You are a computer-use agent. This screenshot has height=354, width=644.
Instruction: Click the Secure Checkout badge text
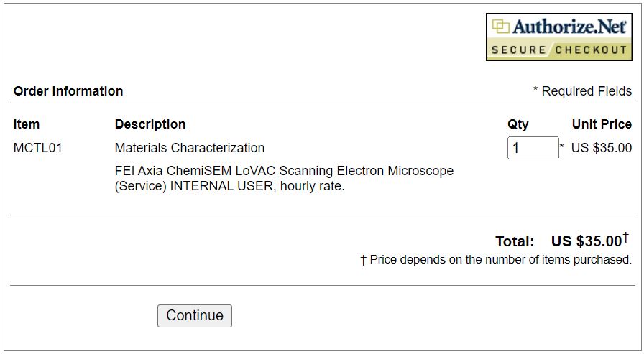(x=558, y=50)
